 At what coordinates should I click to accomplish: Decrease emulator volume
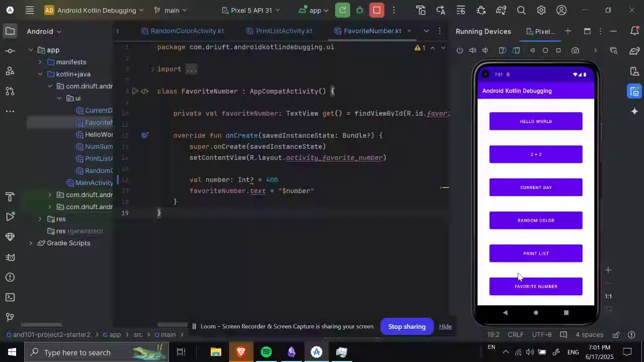485,50
